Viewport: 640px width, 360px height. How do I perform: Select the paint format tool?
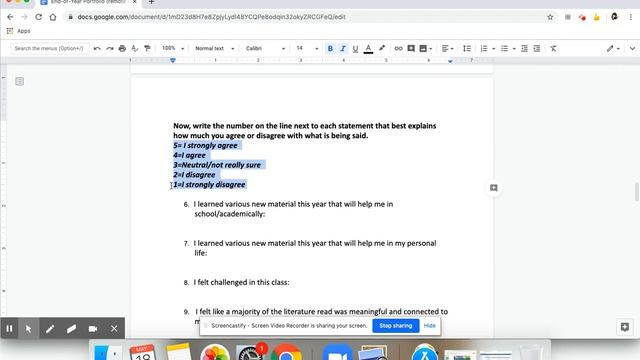(x=147, y=49)
